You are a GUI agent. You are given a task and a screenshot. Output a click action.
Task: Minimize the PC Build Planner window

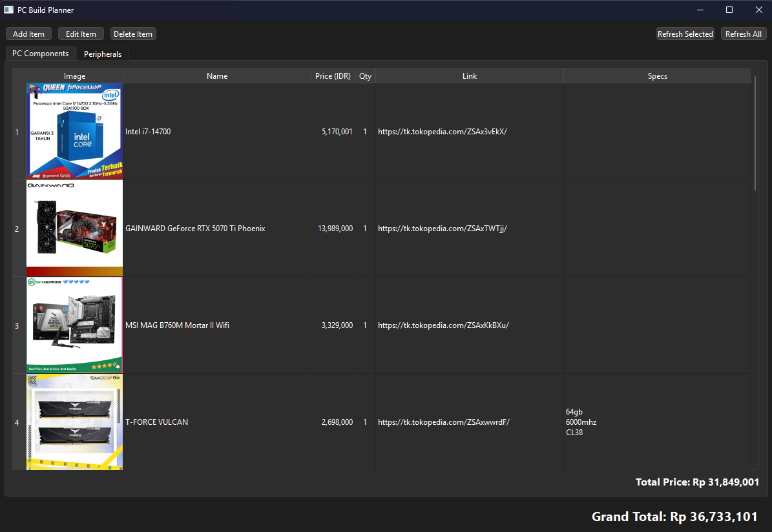tap(700, 10)
